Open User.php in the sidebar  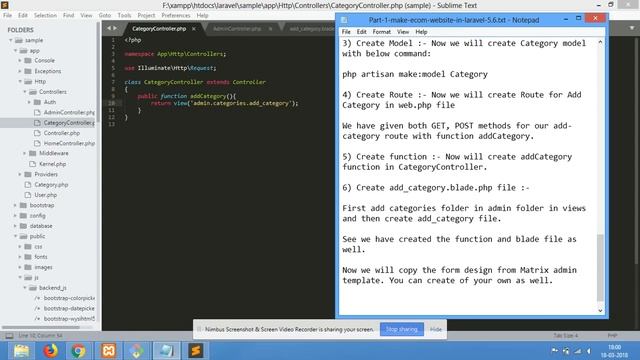click(x=45, y=195)
